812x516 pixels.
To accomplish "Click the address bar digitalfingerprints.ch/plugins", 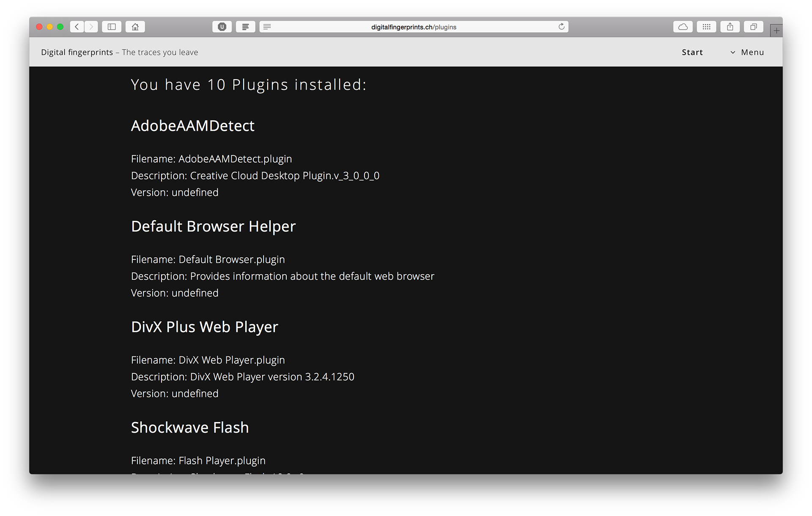I will click(x=414, y=27).
